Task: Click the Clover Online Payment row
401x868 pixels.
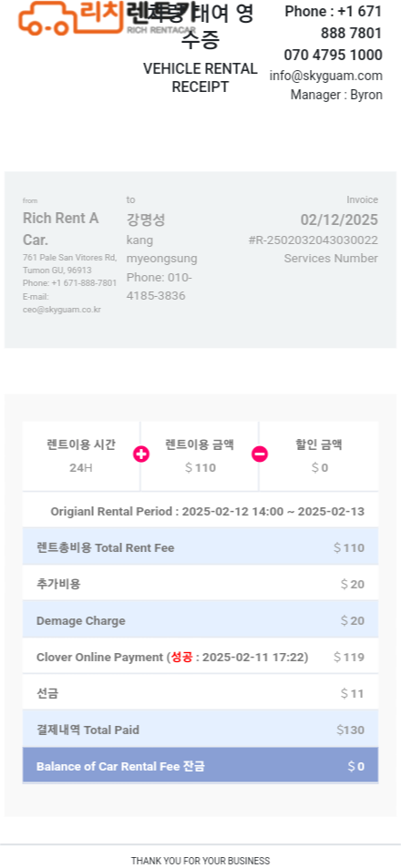Action: tap(200, 657)
